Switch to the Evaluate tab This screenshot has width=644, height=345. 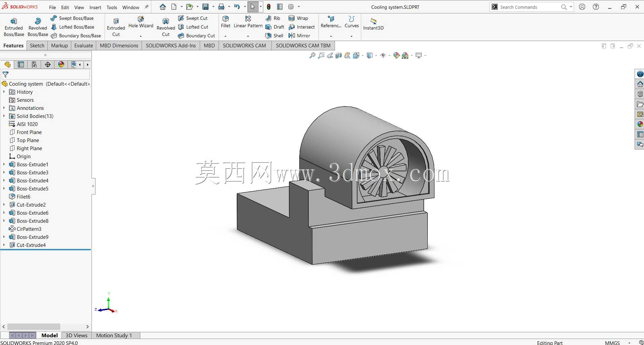tap(83, 46)
